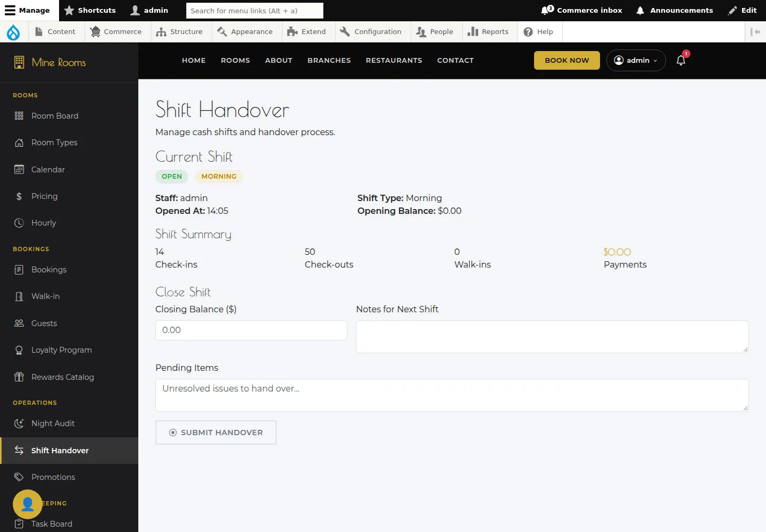Select Shift Handover in sidebar
The image size is (766, 532).
[69, 451]
